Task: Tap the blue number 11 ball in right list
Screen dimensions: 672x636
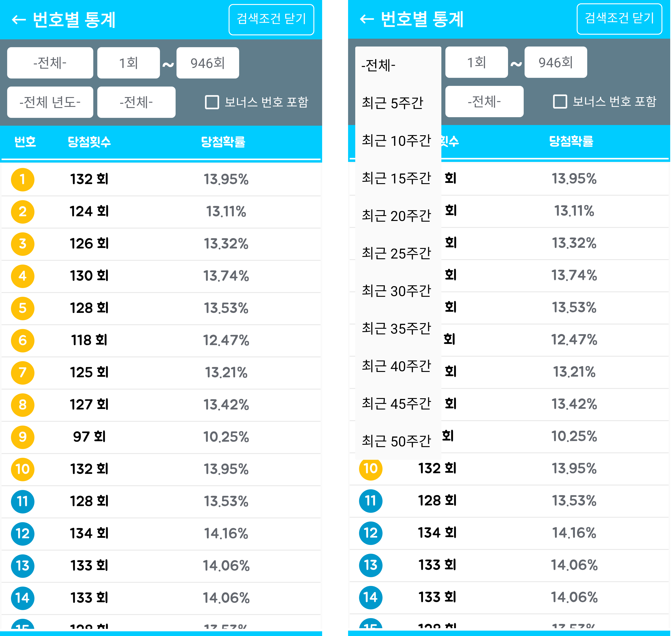Action: (x=371, y=501)
